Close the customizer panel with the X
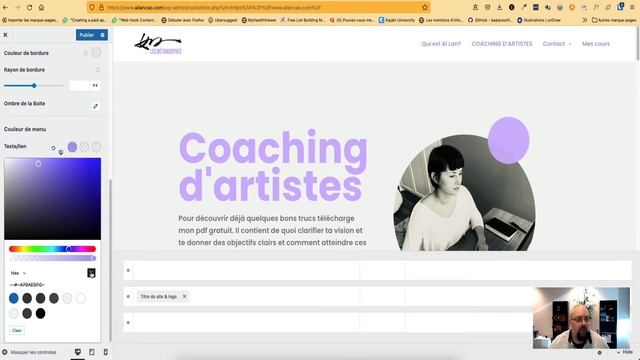Screen dimensions: 640x360 [x=5, y=35]
